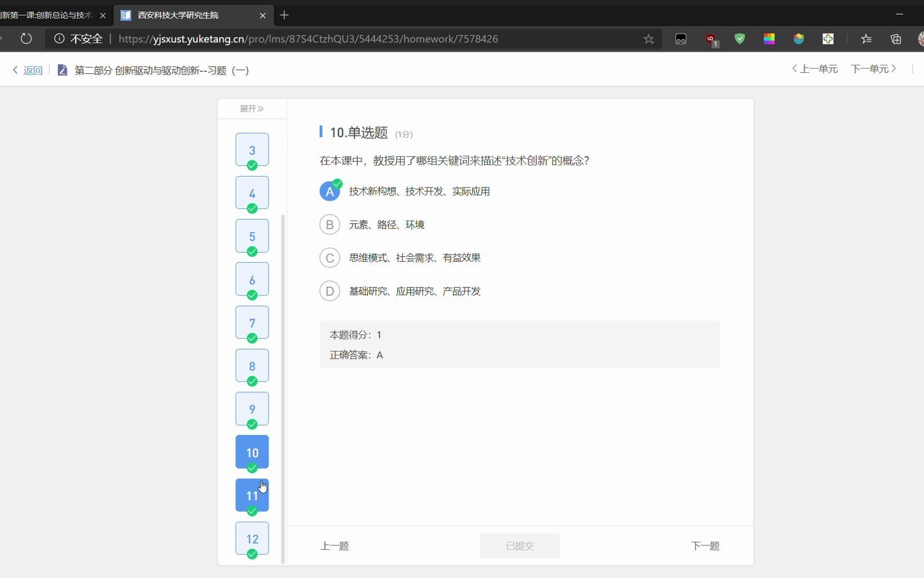Open the favorites list icon
Viewport: 924px width, 578px height.
866,39
